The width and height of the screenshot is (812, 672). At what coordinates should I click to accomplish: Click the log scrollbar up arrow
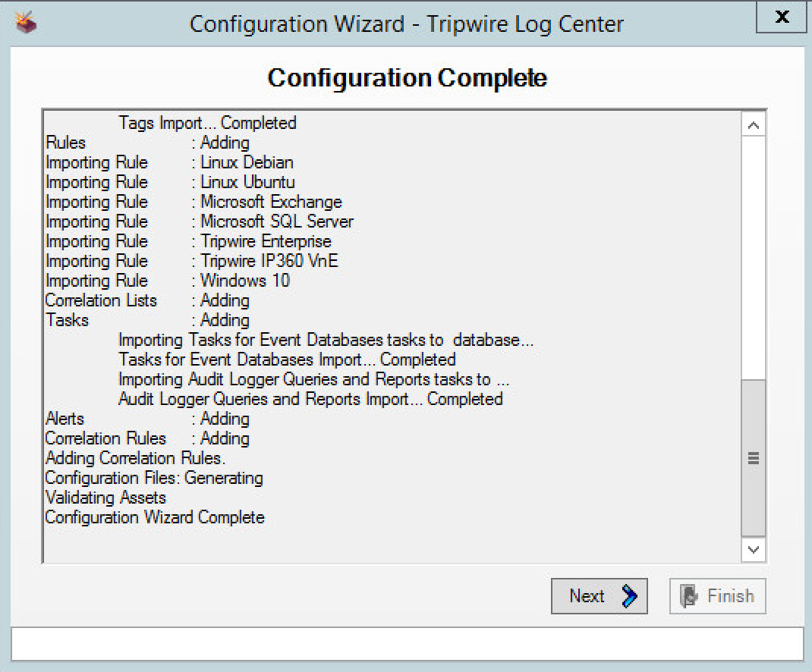click(x=754, y=125)
